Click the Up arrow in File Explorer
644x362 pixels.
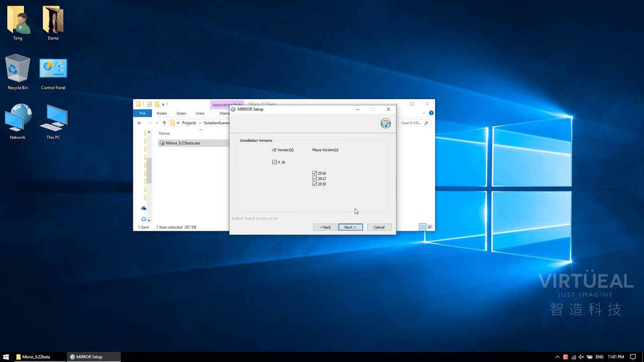point(164,123)
